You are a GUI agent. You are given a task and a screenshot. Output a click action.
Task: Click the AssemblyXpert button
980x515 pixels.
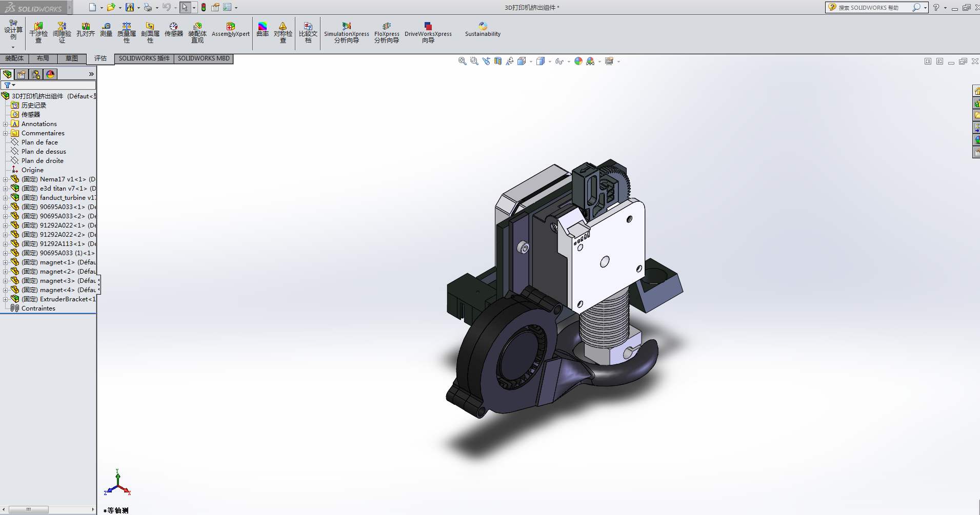[230, 30]
